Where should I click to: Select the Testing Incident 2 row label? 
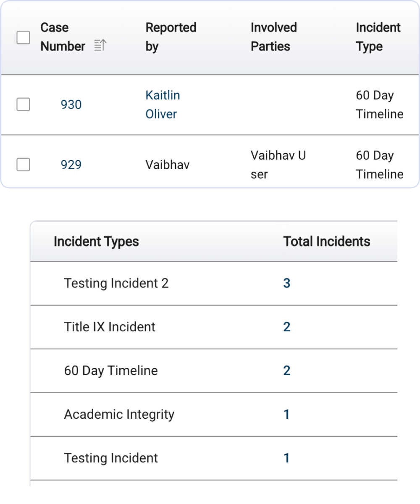click(116, 283)
